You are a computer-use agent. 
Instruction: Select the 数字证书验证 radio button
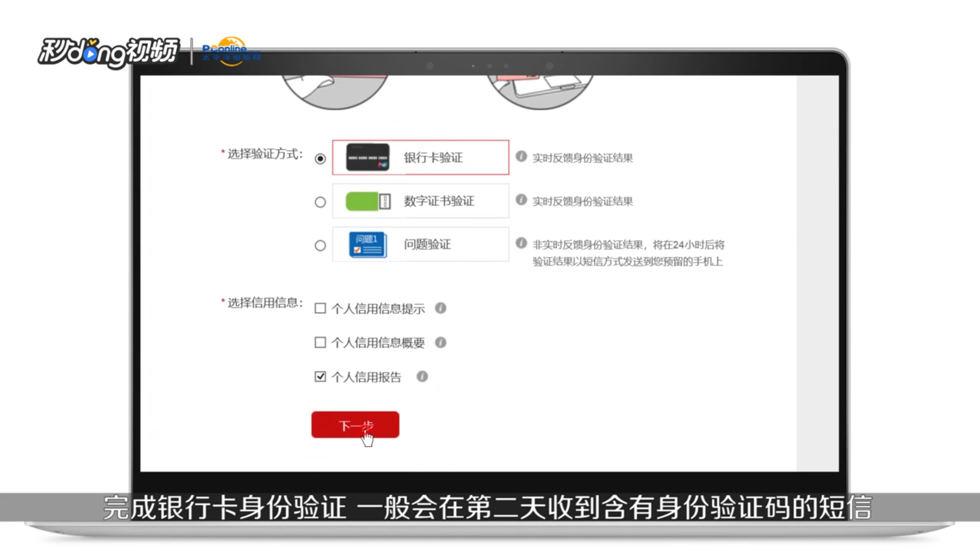point(320,202)
